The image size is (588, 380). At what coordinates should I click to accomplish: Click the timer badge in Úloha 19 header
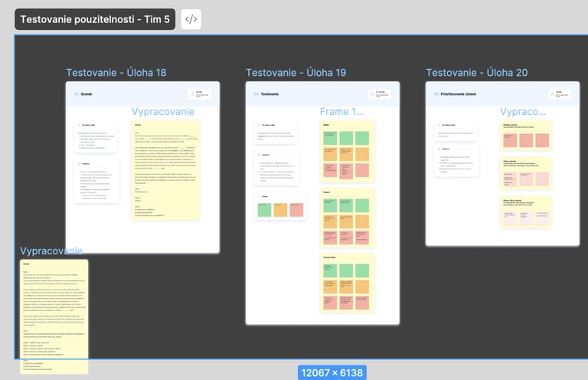(x=380, y=94)
